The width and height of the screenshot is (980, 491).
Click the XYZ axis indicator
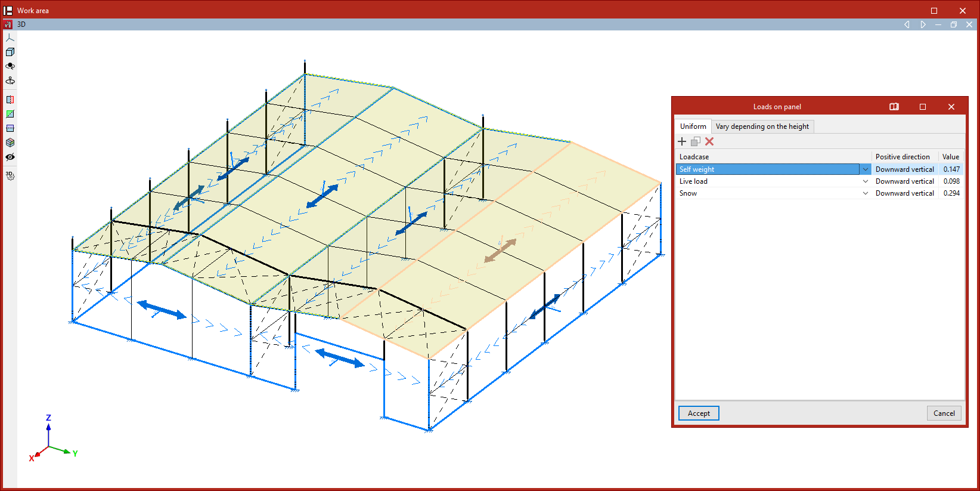coord(53,438)
